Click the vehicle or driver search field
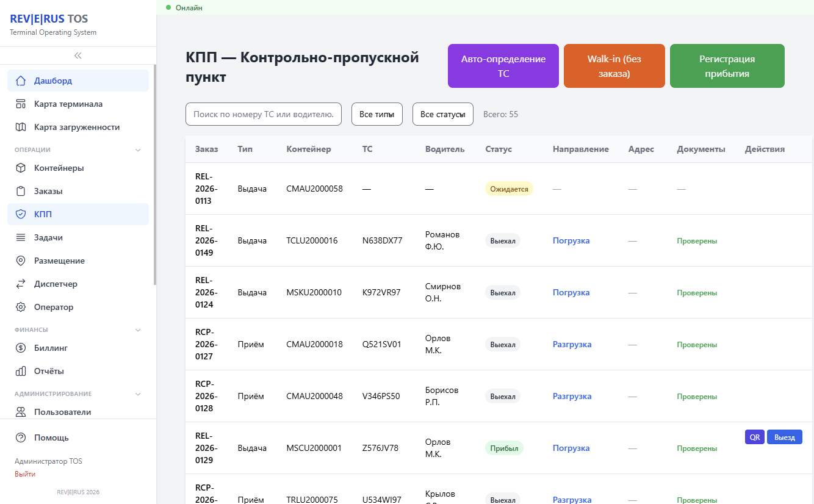Screen dimensions: 814x504 pos(263,113)
